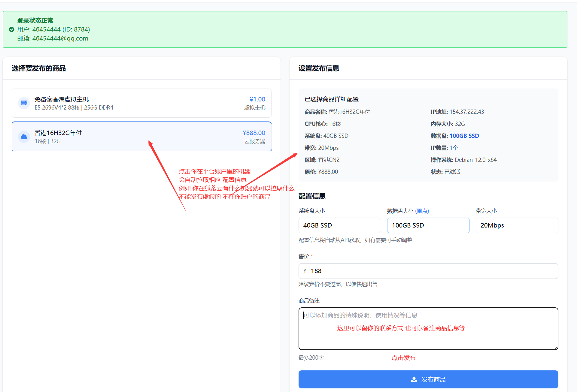Click the 设置发布信息 panel heading
The width and height of the screenshot is (577, 392).
tap(319, 68)
